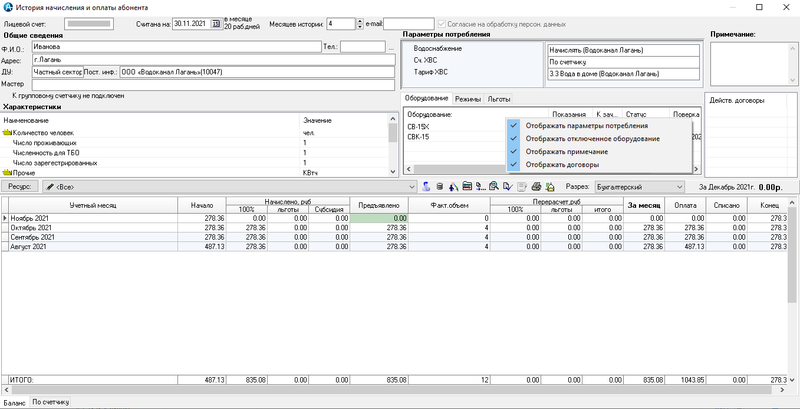The image size is (800, 409).
Task: Toggle 'Отображать параметры потребления' option
Action: pyautogui.click(x=586, y=126)
